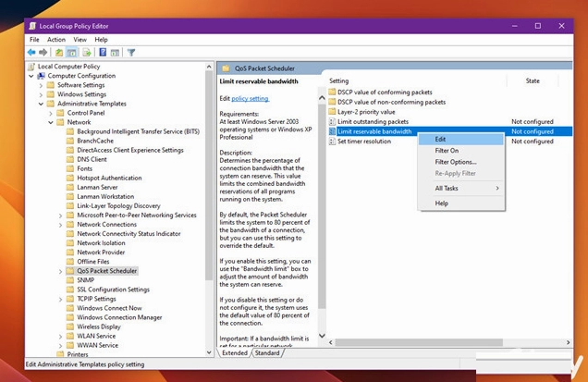588x382 pixels.
Task: Open the blue Help toolbar icon
Action: pyautogui.click(x=103, y=53)
